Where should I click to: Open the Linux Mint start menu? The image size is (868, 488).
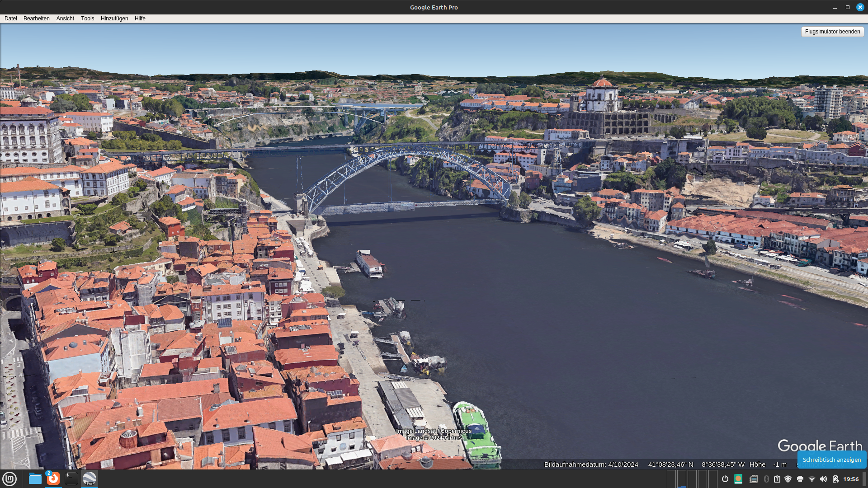(9, 479)
